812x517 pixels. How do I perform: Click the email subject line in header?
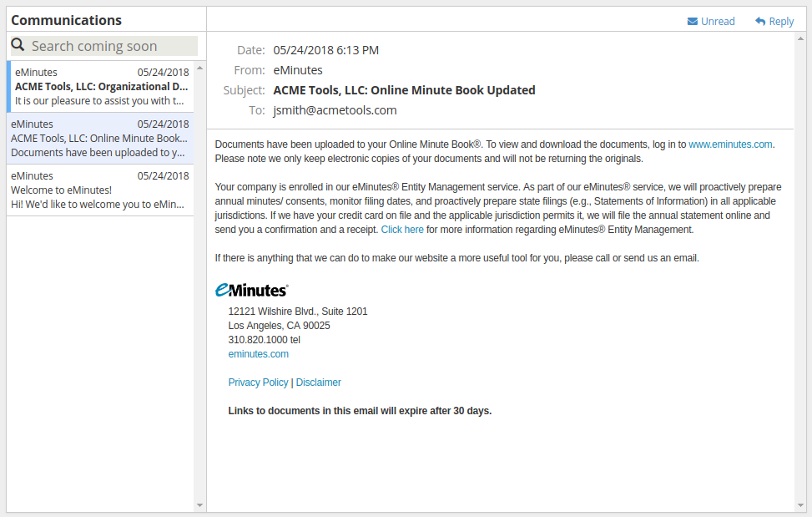click(x=404, y=90)
